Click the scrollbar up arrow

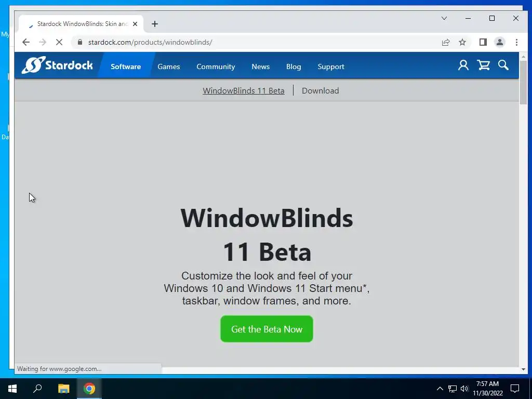523,56
